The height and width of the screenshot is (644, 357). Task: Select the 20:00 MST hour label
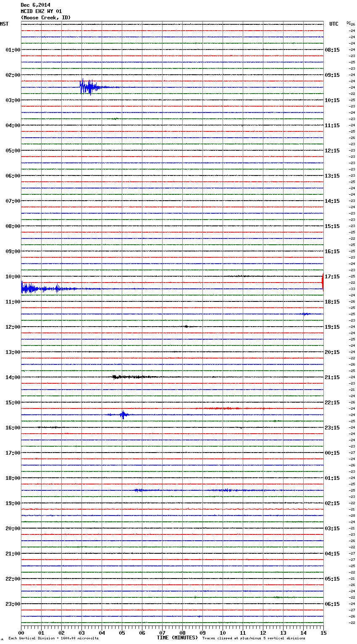pyautogui.click(x=13, y=529)
